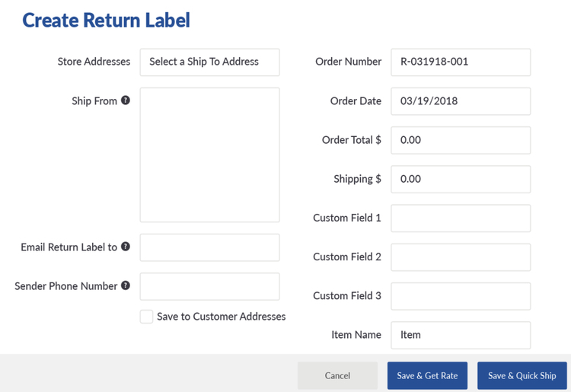Click the Cancel button
This screenshot has width=571, height=392.
click(337, 375)
